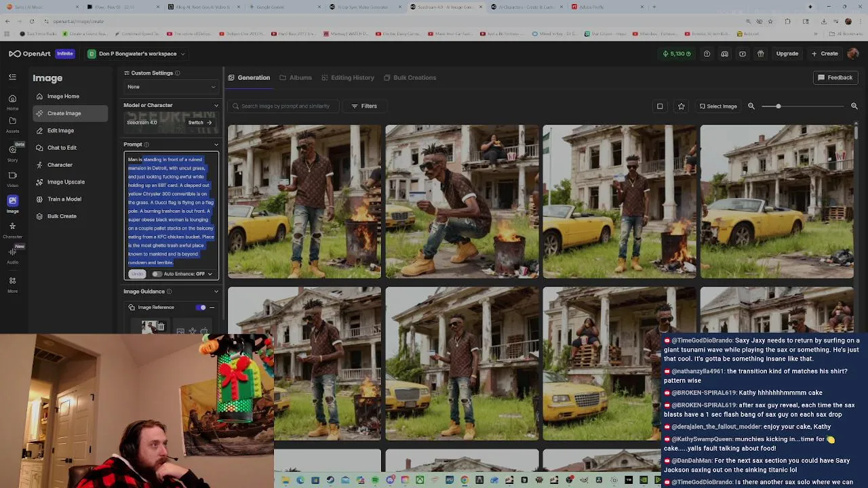Open the workspace switcher dropdown
The image size is (868, 488).
point(136,54)
